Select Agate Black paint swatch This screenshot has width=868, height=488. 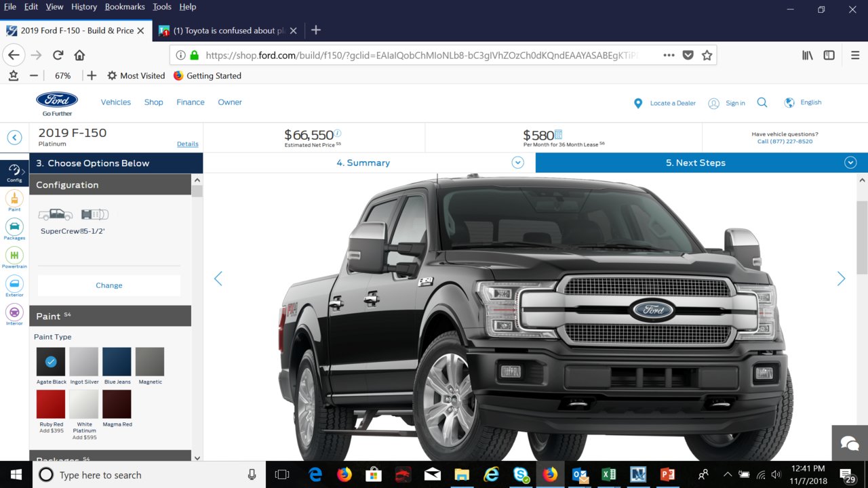pyautogui.click(x=51, y=362)
